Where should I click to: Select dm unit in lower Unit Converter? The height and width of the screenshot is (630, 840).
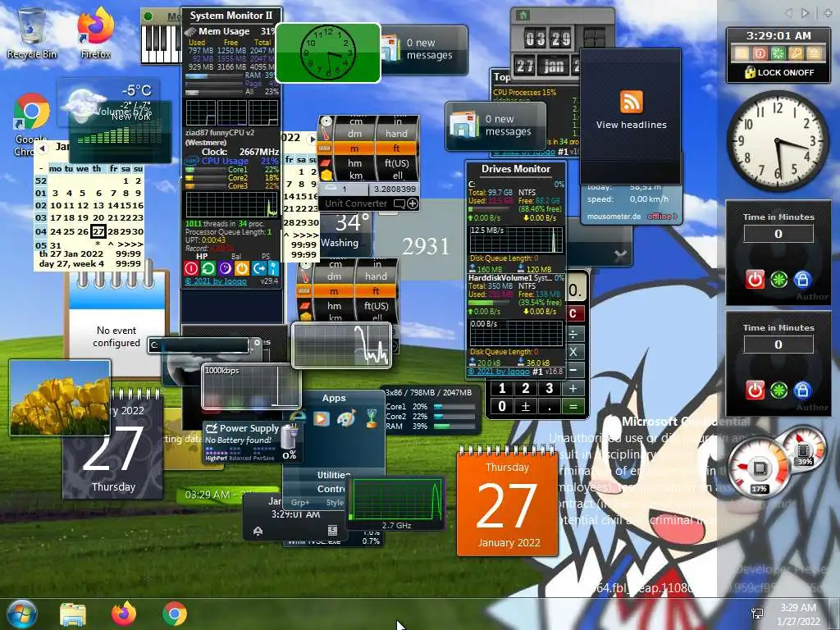pyautogui.click(x=335, y=276)
